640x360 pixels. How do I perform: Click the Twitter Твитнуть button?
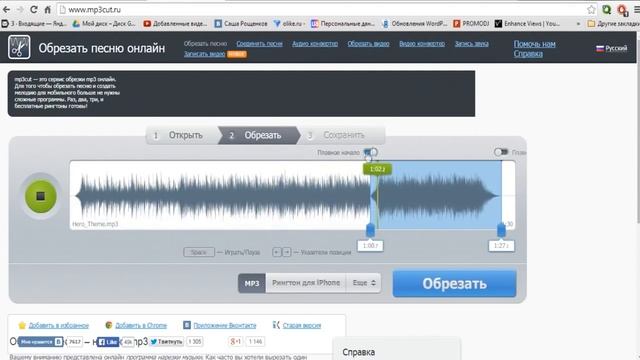click(166, 342)
